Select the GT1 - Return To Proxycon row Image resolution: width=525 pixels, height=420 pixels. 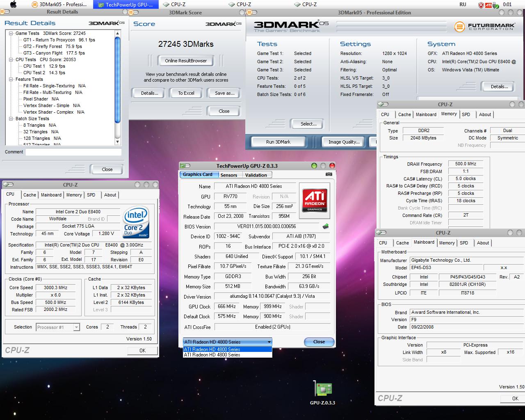pyautogui.click(x=59, y=40)
